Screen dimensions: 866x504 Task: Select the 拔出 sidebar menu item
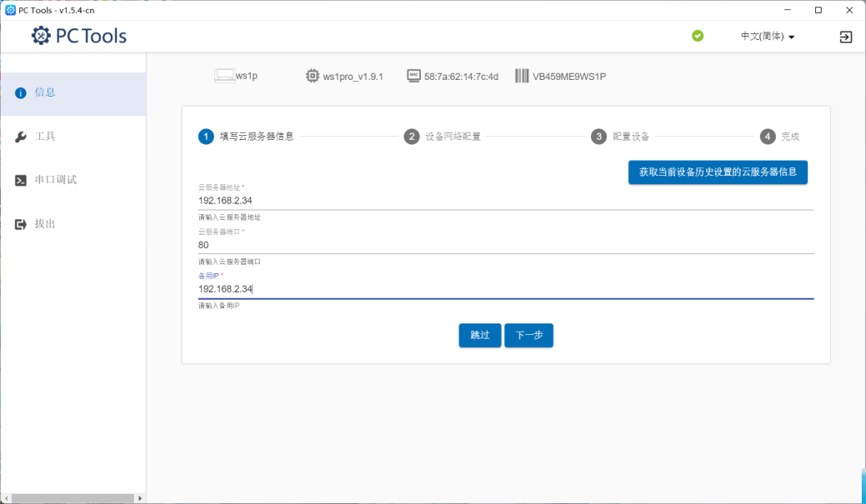tap(73, 224)
